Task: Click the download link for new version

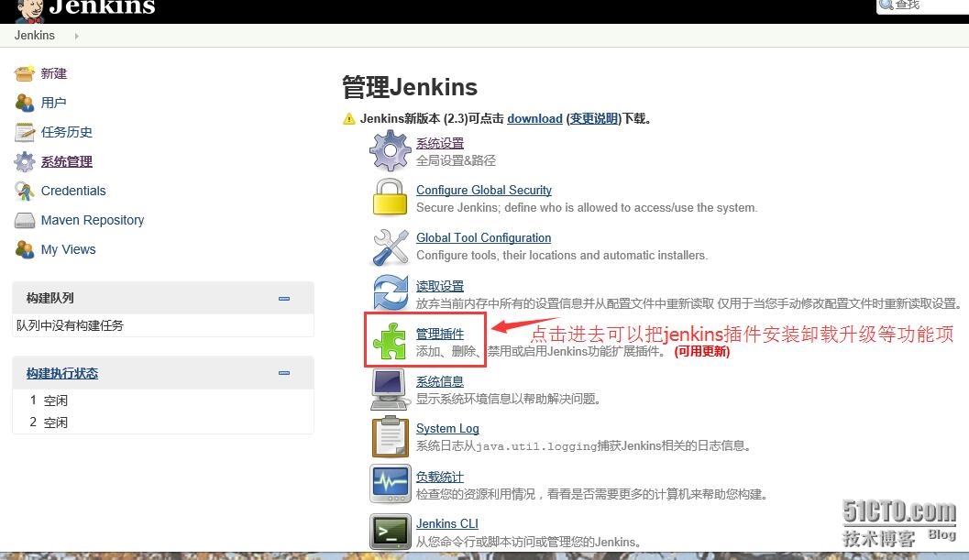Action: pyautogui.click(x=534, y=118)
